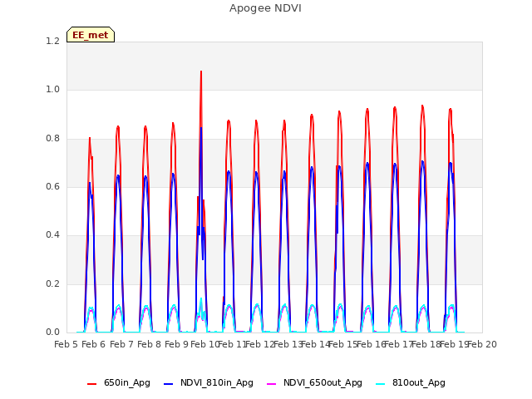
Task: Click the Apogee NDVI chart title
Action: click(x=265, y=8)
